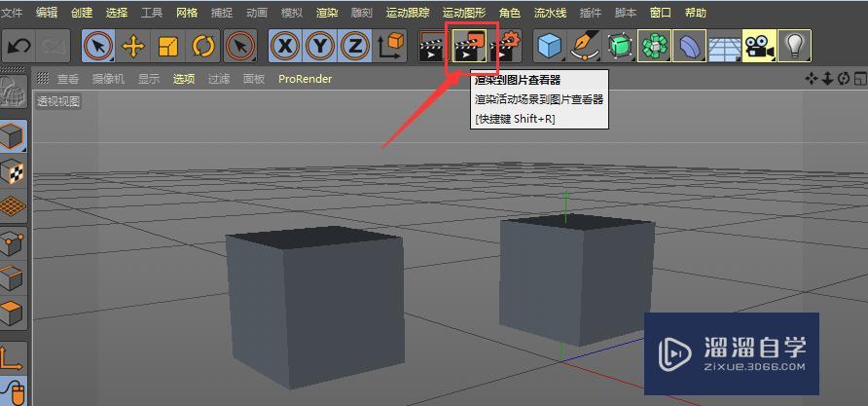
Task: Open viewport 选项 menu
Action: tap(184, 79)
